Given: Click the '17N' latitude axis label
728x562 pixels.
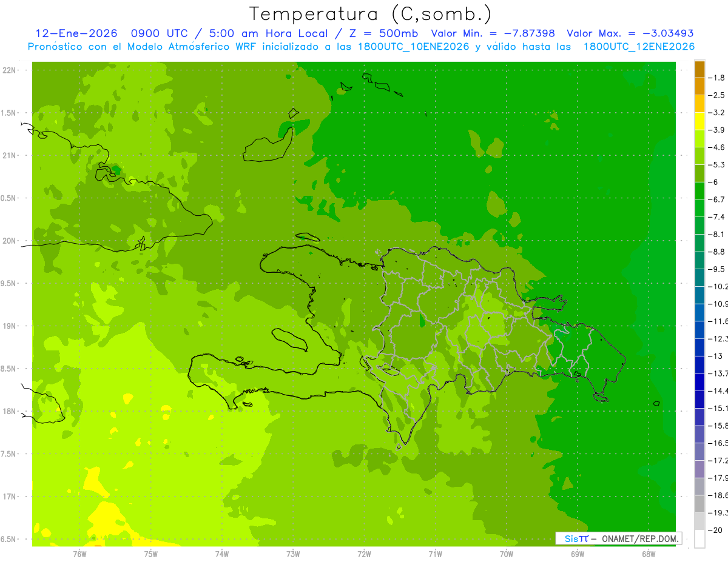Looking at the screenshot, I should click(10, 497).
